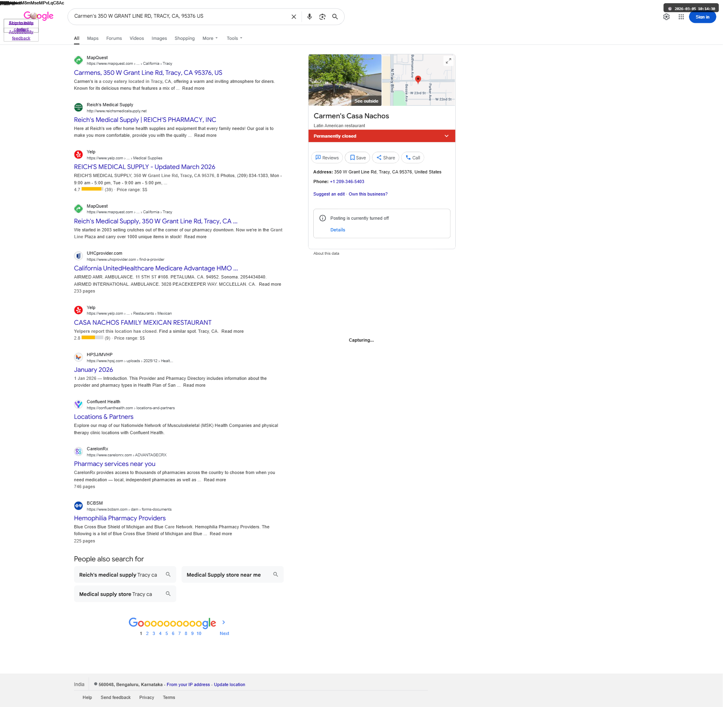Click the Call button
728x707 pixels.
point(413,158)
